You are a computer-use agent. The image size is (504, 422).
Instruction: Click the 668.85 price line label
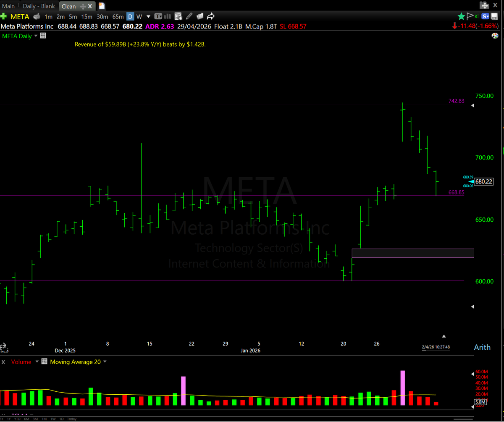click(x=456, y=192)
